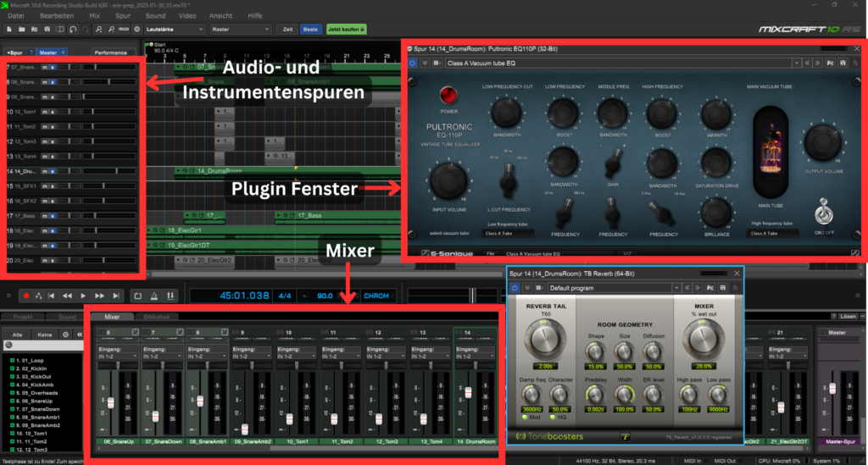Click the record button in transport
Screen dimensions: 868x465
click(26, 296)
